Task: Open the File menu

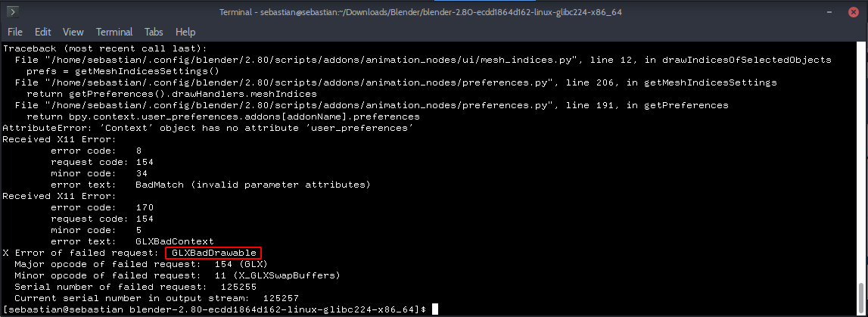Action: (x=15, y=32)
